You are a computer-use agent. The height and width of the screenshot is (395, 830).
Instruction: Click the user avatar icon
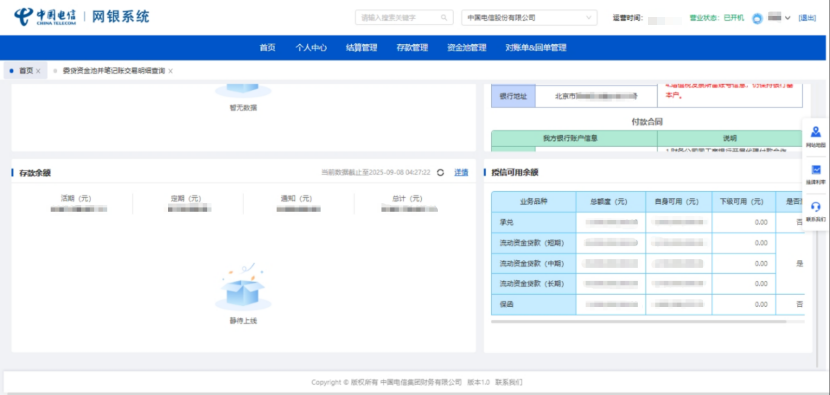(x=757, y=18)
